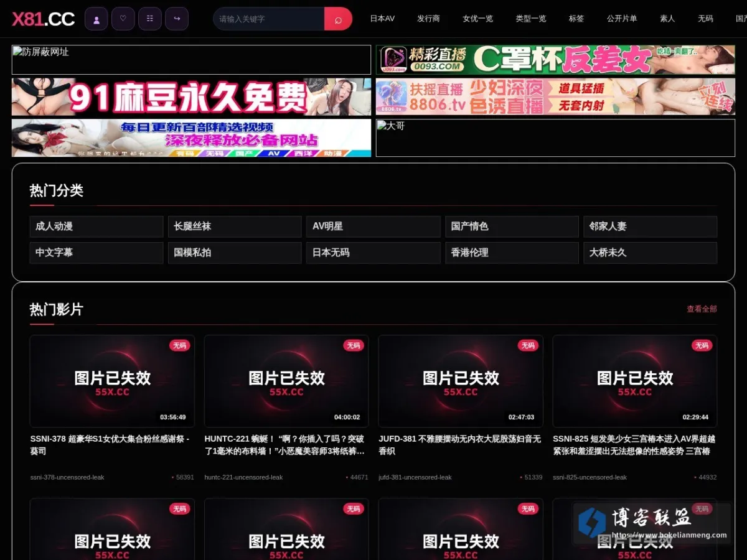Open the 发行商 menu item
The image size is (747, 560).
[x=428, y=19]
